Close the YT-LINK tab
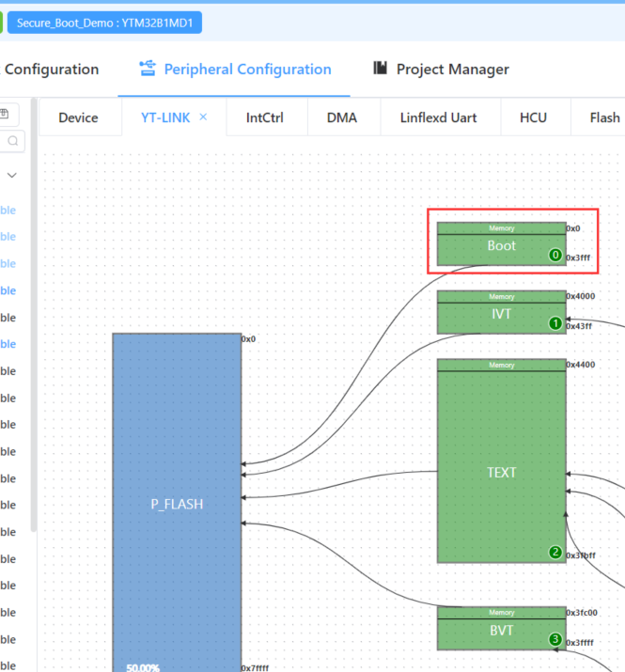The height and width of the screenshot is (672, 625). (x=203, y=117)
